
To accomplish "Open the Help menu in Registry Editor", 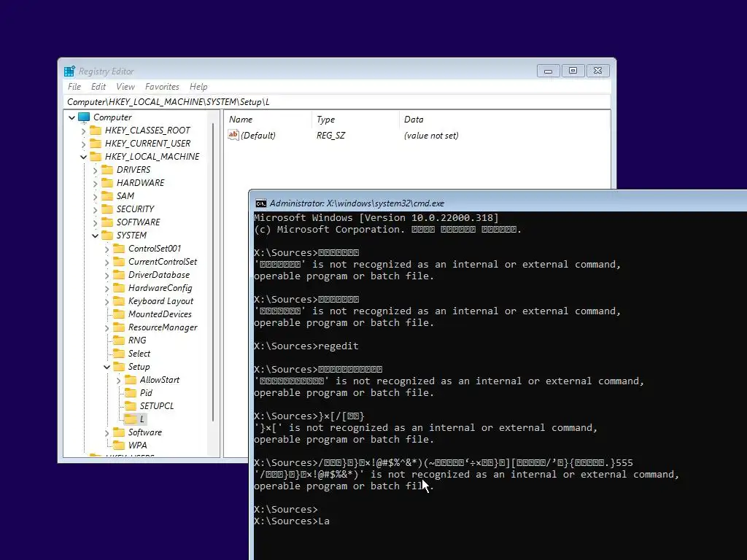I will pos(198,87).
